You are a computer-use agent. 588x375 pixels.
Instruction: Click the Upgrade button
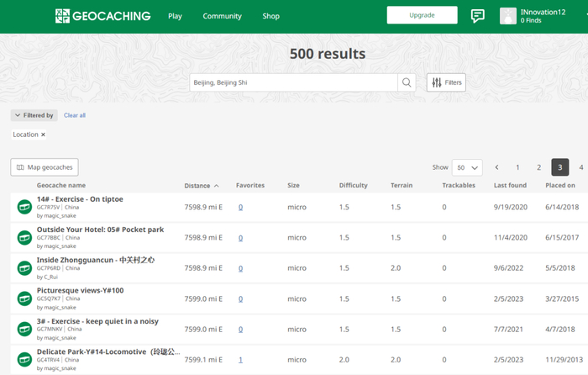(422, 15)
